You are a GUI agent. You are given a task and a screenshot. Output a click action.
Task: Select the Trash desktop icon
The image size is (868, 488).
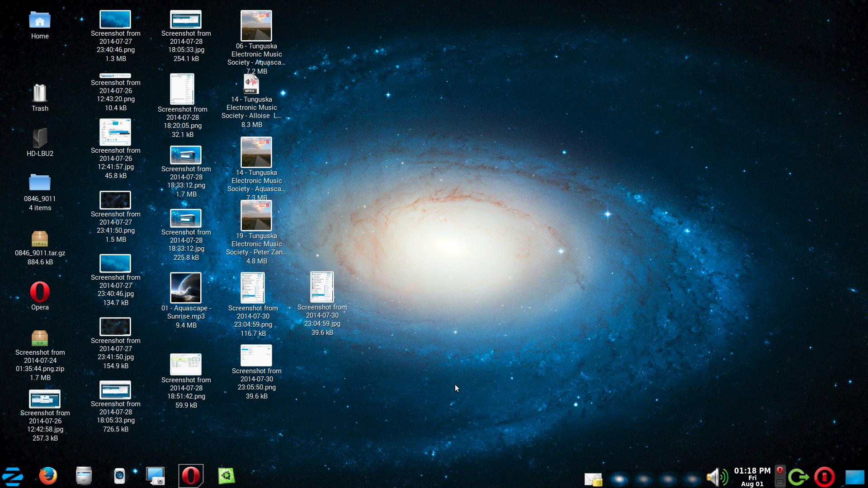(40, 94)
